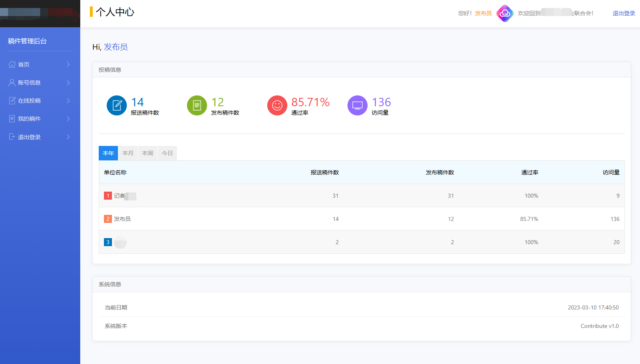
Task: Click the colorful user avatar logo
Action: tap(505, 13)
